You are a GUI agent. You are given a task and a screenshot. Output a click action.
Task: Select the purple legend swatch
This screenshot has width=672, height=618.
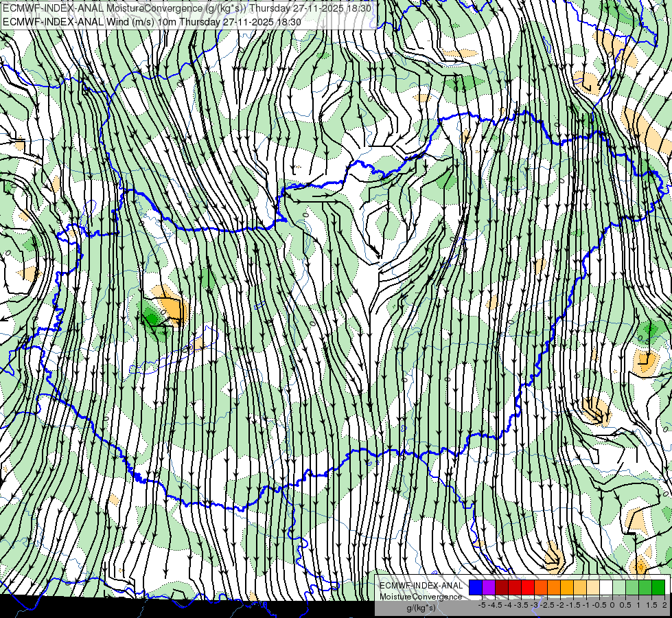pos(489,587)
